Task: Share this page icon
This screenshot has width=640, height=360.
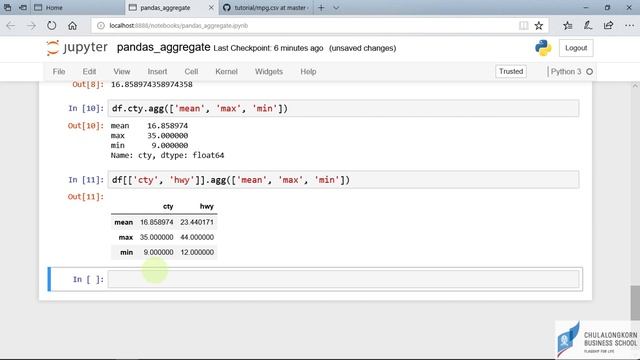Action: 608,26
